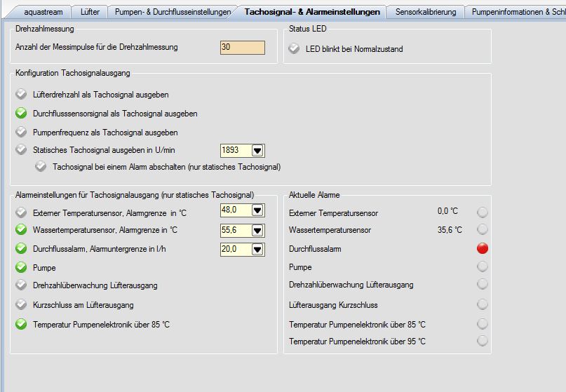Open the 20,0 flow alarm limit dropdown
The height and width of the screenshot is (392, 566).
(257, 249)
